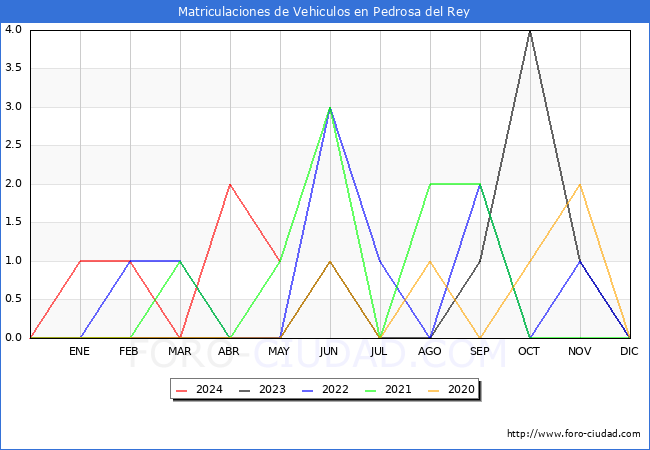This screenshot has height=450, width=650.
Task: Click the 2.5 y-axis value
Action: 13,145
